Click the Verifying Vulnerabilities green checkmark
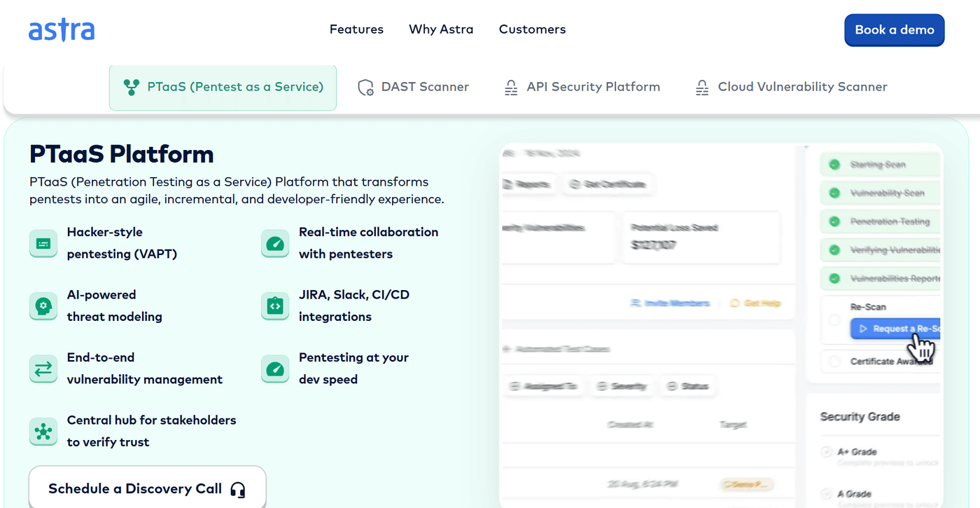 [x=834, y=250]
